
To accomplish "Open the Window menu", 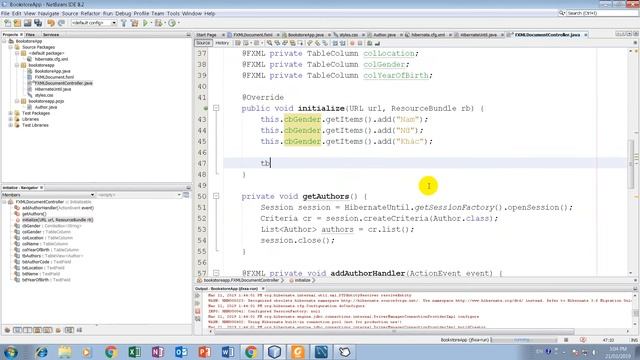I will [x=192, y=13].
